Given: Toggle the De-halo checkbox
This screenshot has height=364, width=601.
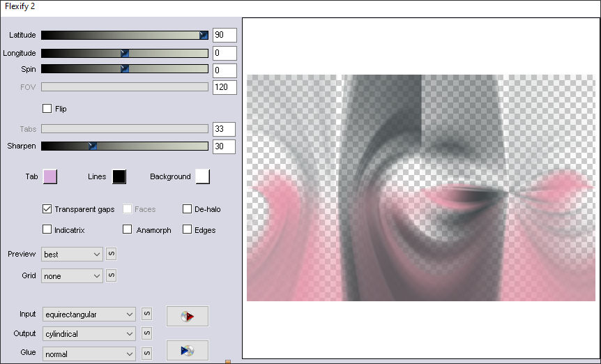Looking at the screenshot, I should pyautogui.click(x=187, y=208).
